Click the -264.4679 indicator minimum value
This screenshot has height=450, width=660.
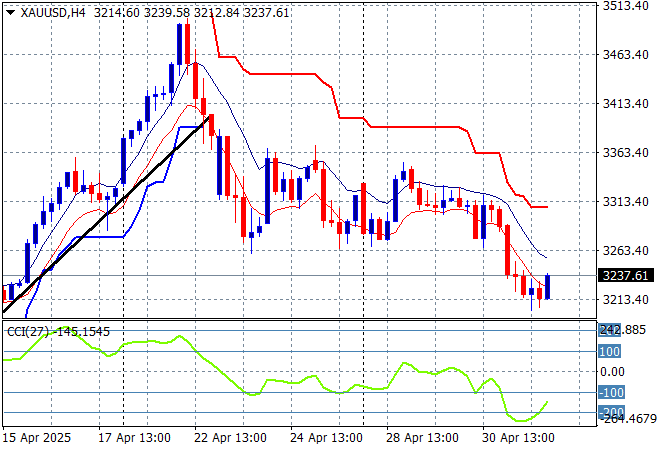pyautogui.click(x=628, y=419)
